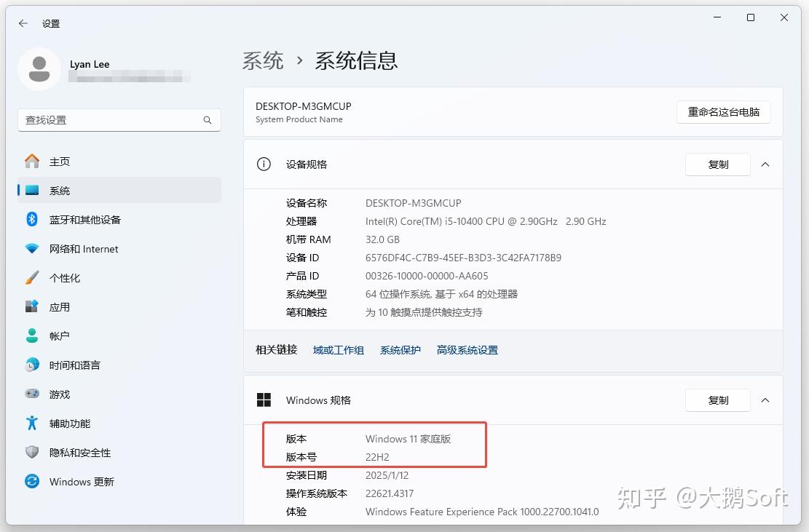Click product ID 00326-10000-00000-AA605
The image size is (809, 532).
pyautogui.click(x=427, y=276)
